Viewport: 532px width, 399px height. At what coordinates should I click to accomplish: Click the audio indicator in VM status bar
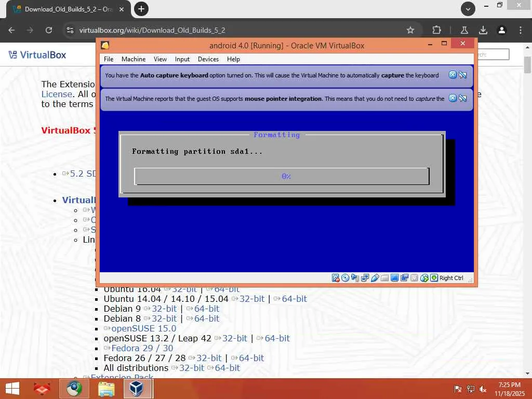click(x=355, y=278)
